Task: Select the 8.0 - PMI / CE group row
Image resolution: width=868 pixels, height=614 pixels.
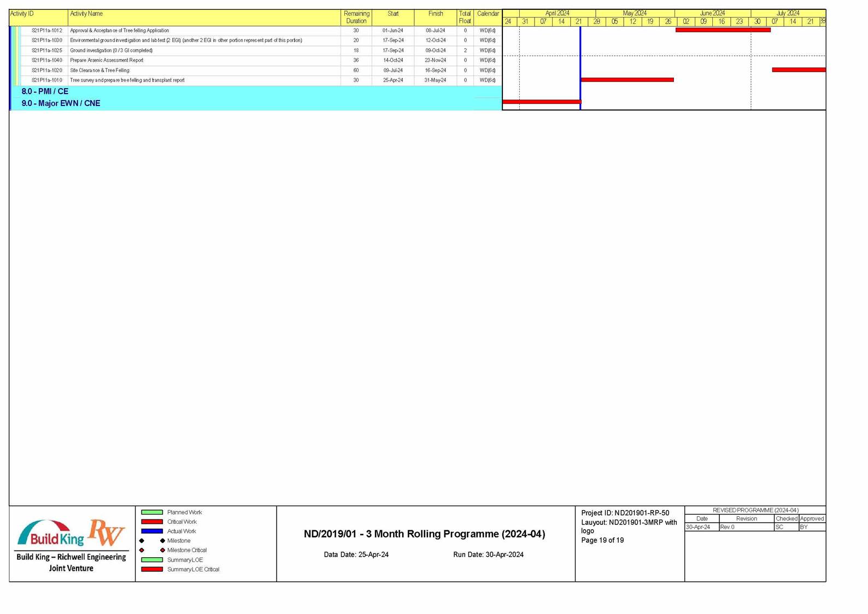Action: click(45, 91)
